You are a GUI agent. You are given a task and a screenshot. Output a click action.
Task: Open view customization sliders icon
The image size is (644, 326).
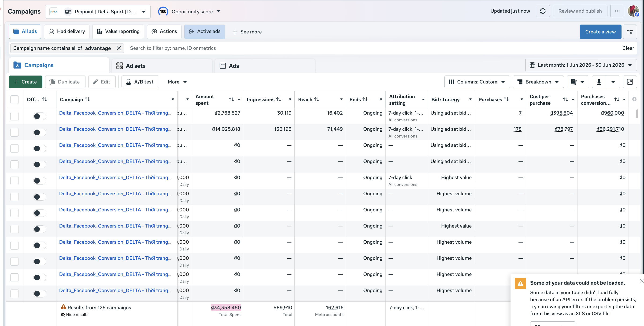click(x=629, y=32)
